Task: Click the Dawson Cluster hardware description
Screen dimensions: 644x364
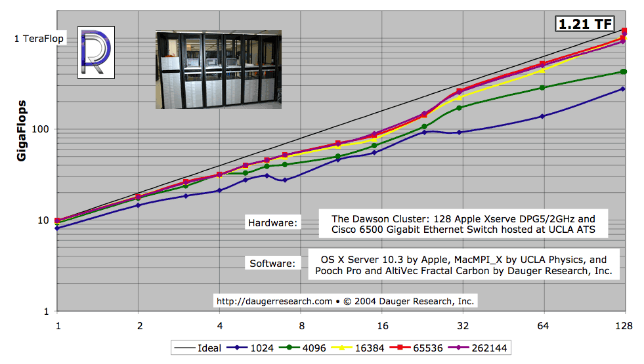Action: tap(463, 224)
